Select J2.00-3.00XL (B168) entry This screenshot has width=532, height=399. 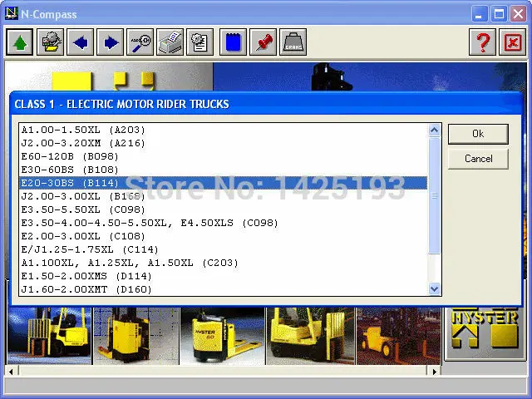[224, 196]
